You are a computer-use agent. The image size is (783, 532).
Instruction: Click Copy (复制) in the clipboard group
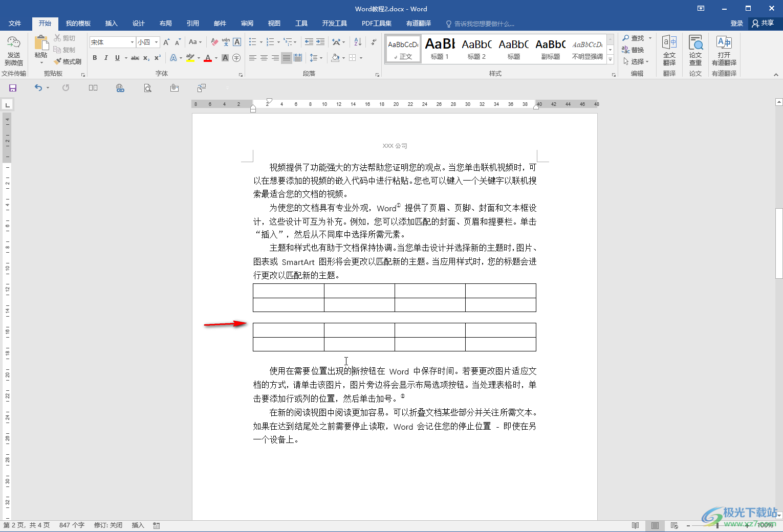(x=64, y=50)
